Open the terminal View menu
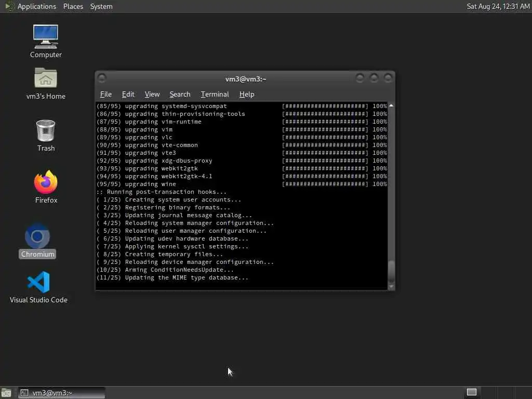The width and height of the screenshot is (532, 399). point(152,95)
